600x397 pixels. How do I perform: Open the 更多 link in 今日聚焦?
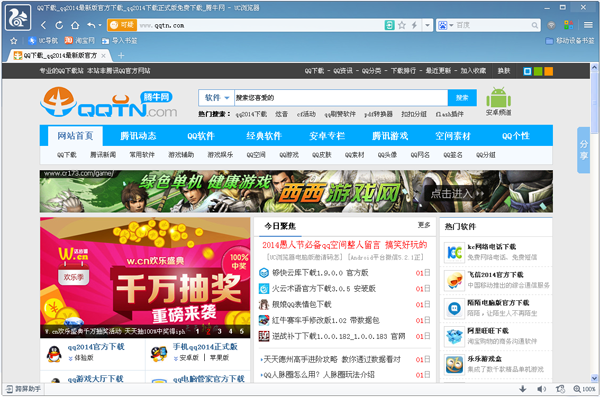click(x=424, y=225)
